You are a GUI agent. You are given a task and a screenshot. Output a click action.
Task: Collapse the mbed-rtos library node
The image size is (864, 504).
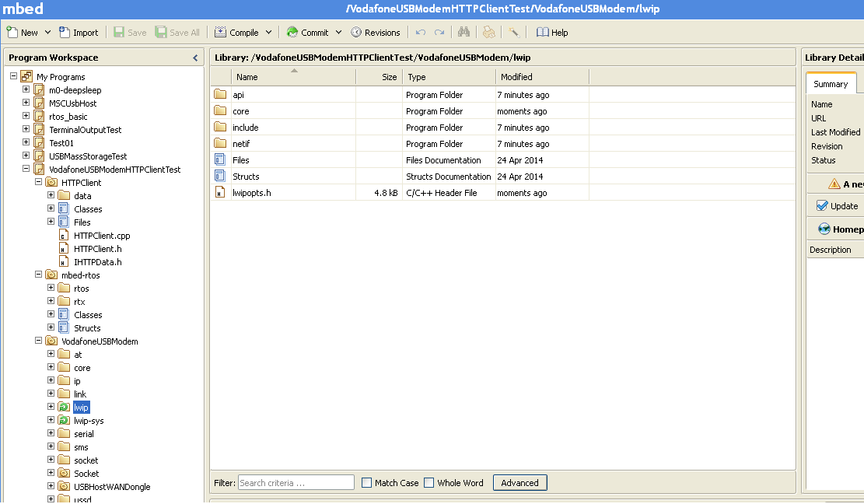pos(39,275)
